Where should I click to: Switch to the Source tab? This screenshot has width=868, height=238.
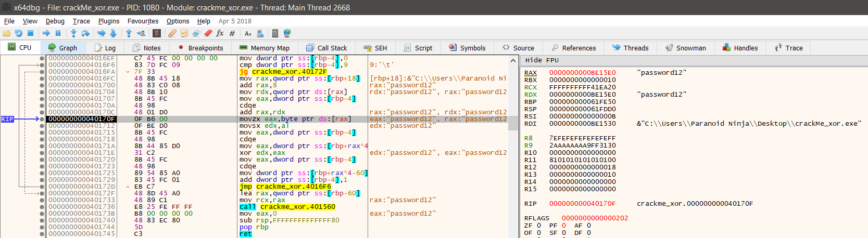click(518, 48)
